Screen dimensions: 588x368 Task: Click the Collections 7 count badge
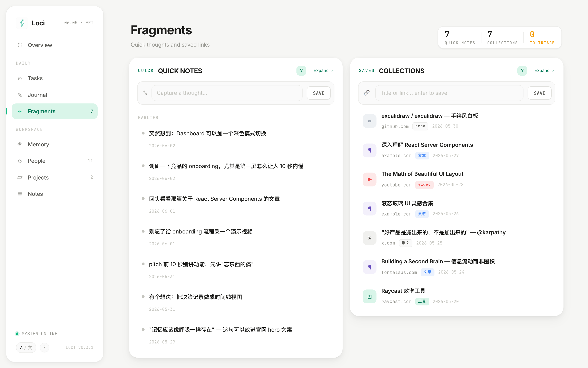click(x=522, y=71)
